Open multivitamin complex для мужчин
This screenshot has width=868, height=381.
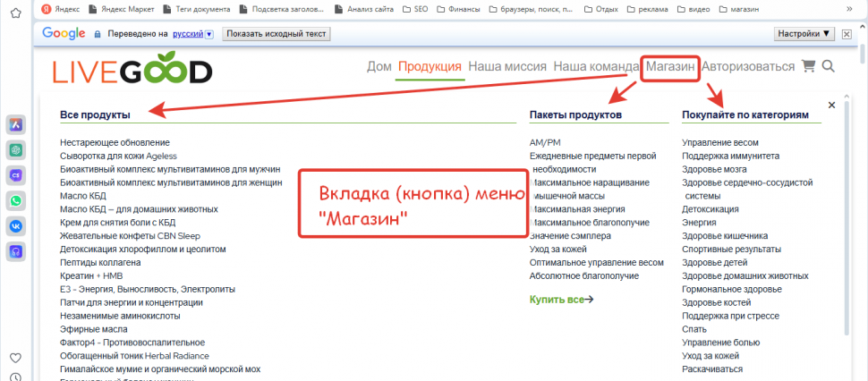click(170, 169)
